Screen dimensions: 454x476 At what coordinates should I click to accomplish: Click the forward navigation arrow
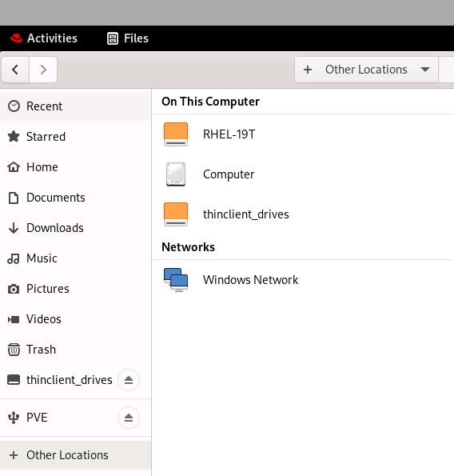[43, 70]
